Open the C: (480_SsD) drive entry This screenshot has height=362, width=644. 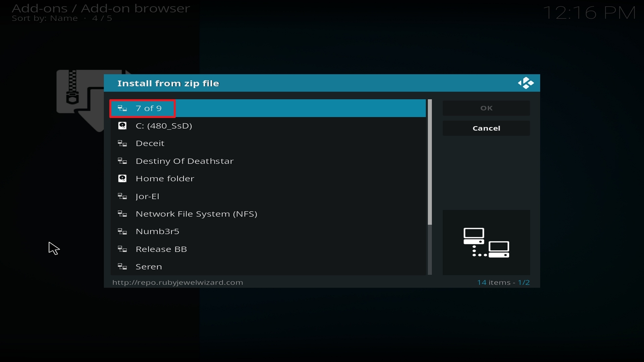coord(268,126)
